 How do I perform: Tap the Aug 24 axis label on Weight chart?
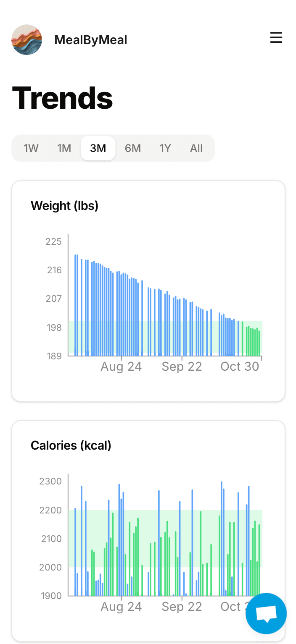tap(121, 366)
